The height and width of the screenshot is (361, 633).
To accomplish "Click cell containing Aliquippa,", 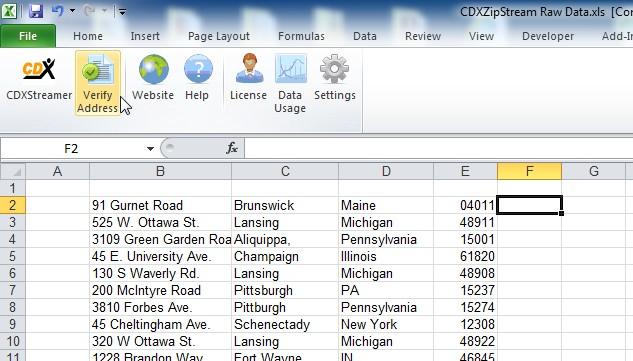I will pyautogui.click(x=285, y=239).
